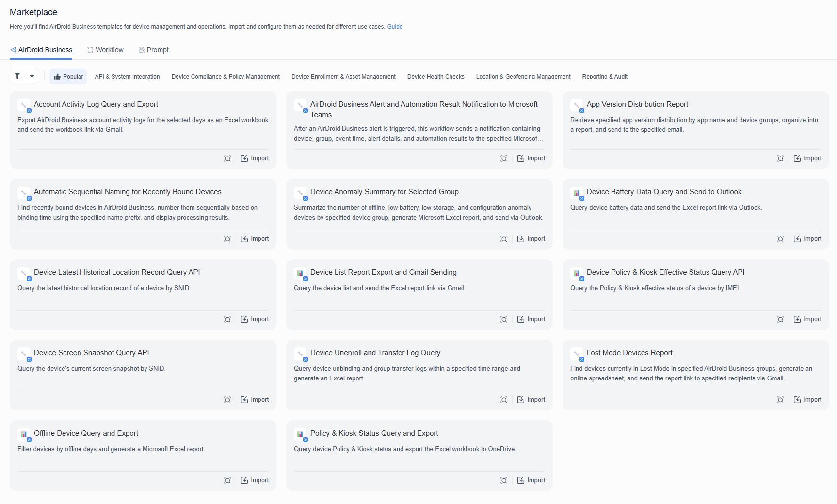Viewport: 837px width, 504px height.
Task: Select Reporting & Audit category
Action: [605, 77]
